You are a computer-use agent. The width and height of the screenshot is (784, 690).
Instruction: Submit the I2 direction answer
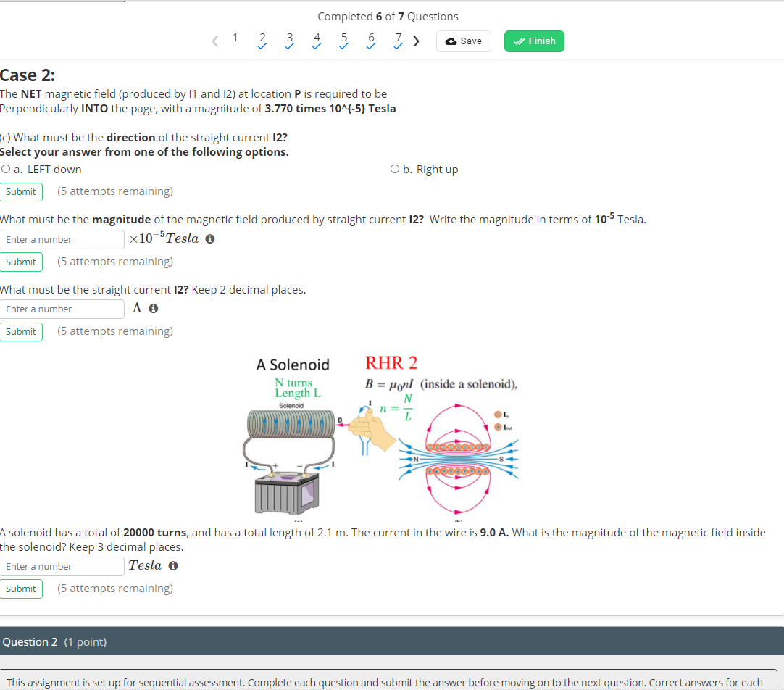click(21, 191)
